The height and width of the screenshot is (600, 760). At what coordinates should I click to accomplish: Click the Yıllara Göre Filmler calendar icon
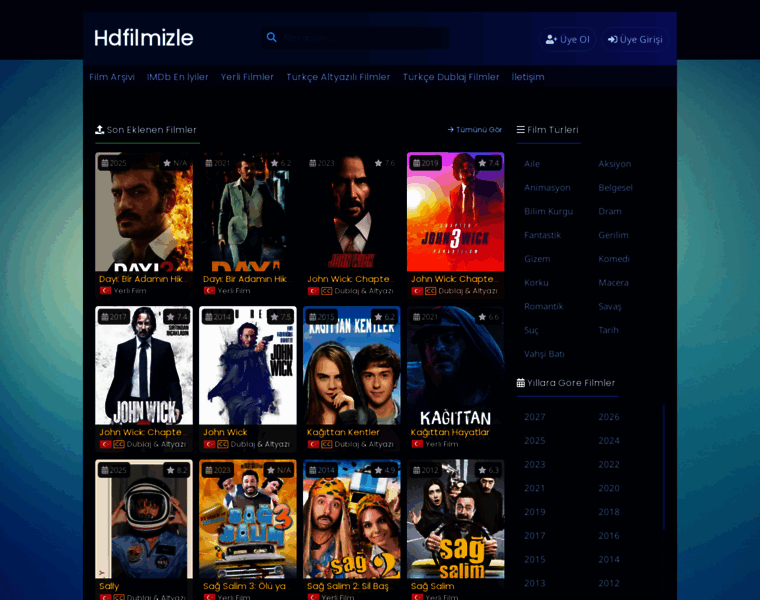[521, 383]
